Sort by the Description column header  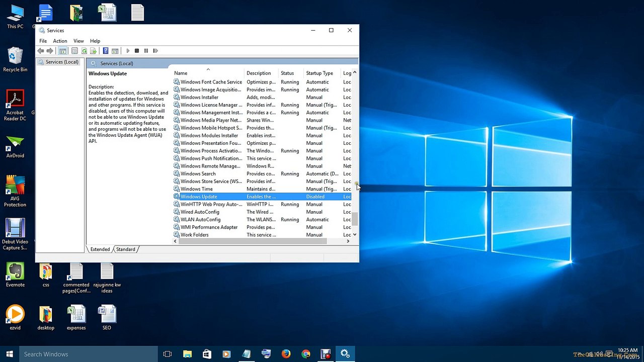(x=262, y=73)
